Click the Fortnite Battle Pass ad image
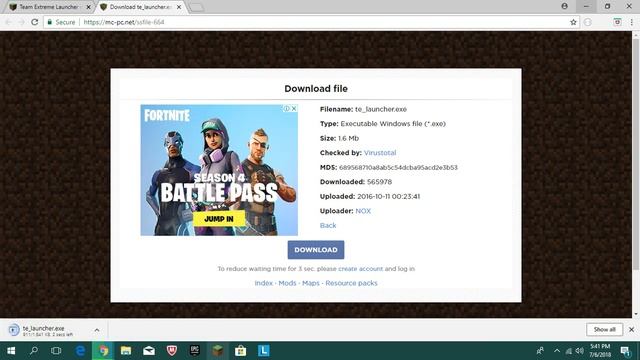 coord(219,170)
